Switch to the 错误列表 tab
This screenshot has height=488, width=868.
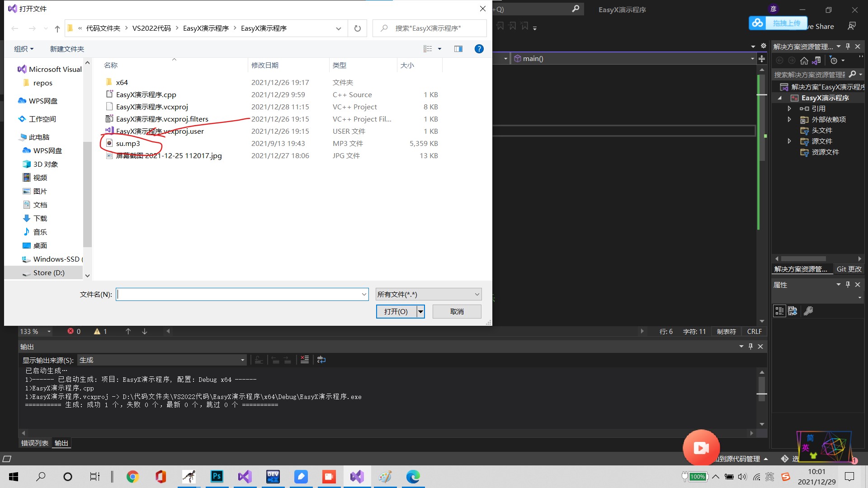[x=35, y=443]
